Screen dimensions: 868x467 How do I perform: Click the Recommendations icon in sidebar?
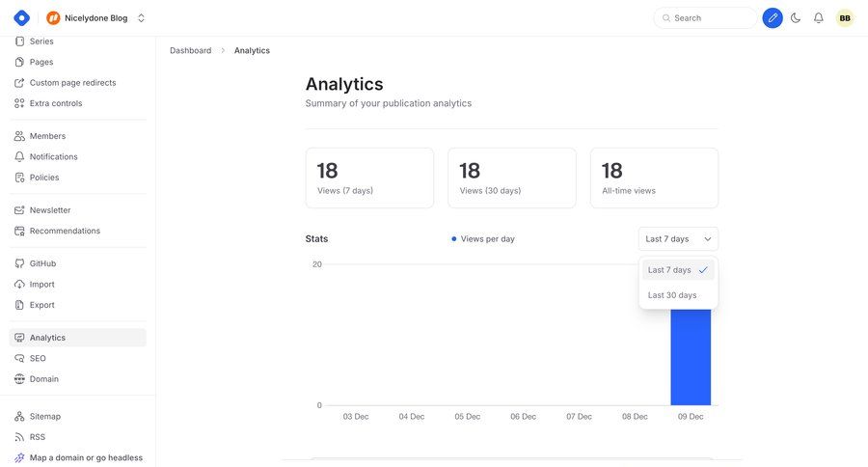(x=19, y=231)
